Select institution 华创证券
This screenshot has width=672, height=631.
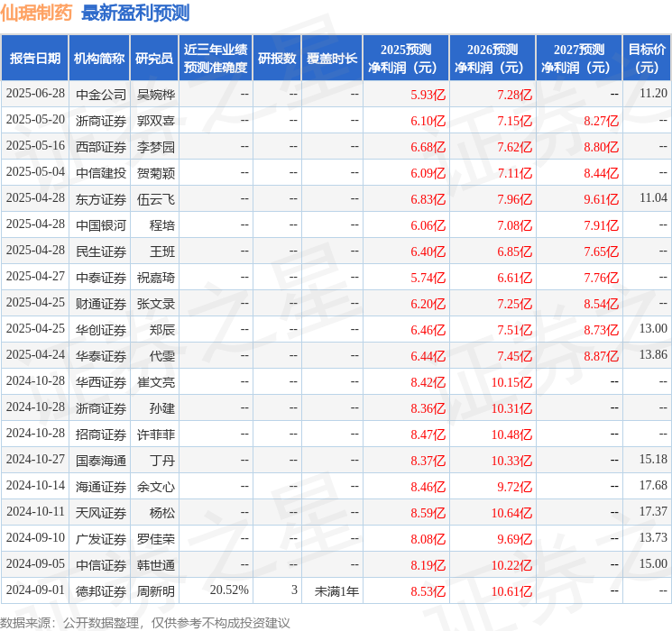[x=101, y=330]
